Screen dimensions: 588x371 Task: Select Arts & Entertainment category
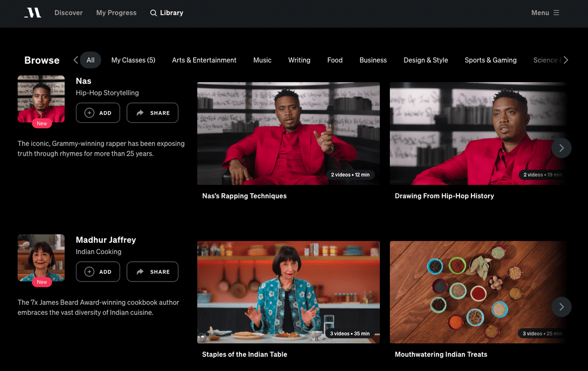[x=204, y=60]
